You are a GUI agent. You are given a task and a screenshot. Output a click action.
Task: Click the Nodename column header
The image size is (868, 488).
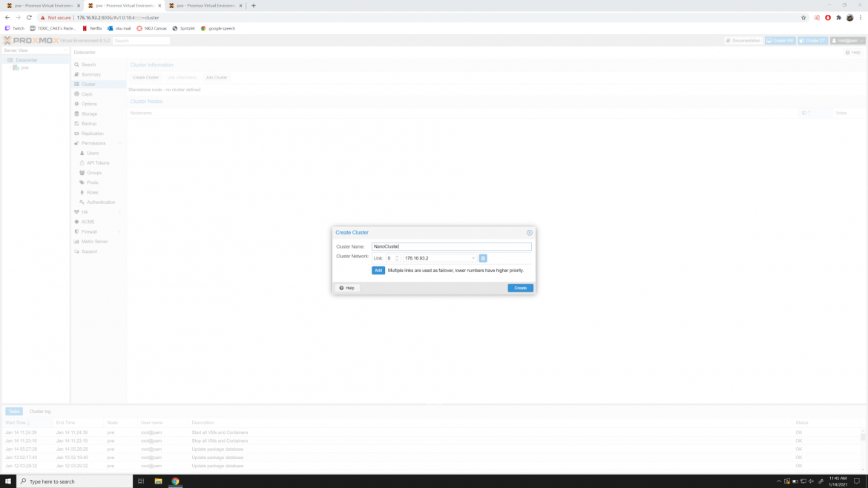tap(141, 113)
